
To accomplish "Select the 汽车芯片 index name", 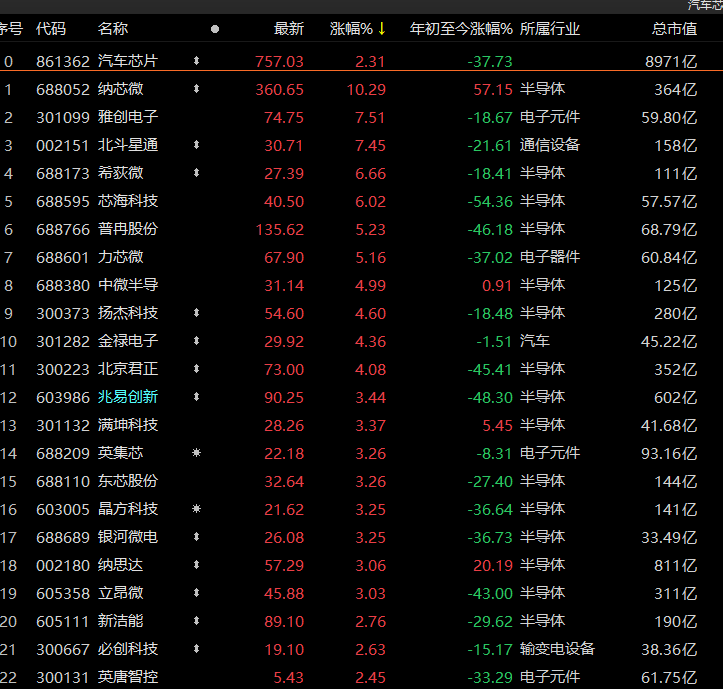I will pyautogui.click(x=128, y=61).
